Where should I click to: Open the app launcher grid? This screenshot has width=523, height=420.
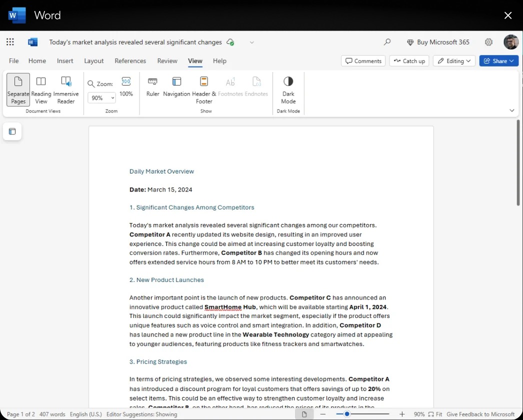[x=10, y=42]
